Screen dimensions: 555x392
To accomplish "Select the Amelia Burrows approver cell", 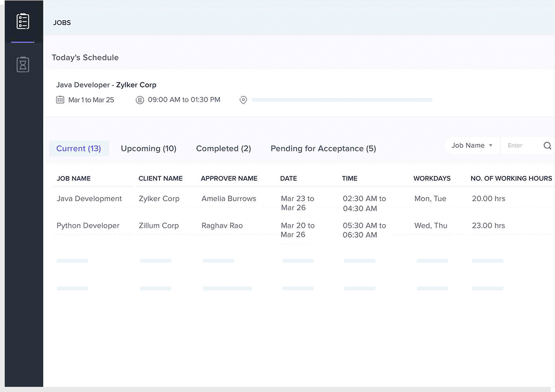I will (229, 199).
